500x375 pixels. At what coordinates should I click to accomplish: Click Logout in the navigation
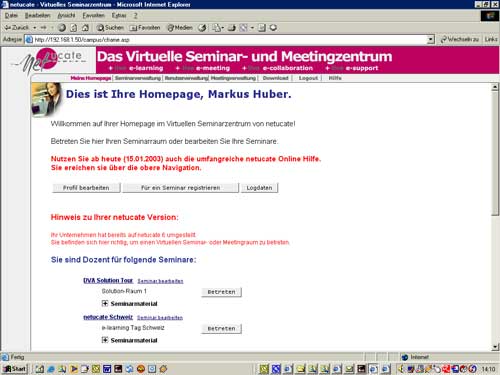pos(308,78)
